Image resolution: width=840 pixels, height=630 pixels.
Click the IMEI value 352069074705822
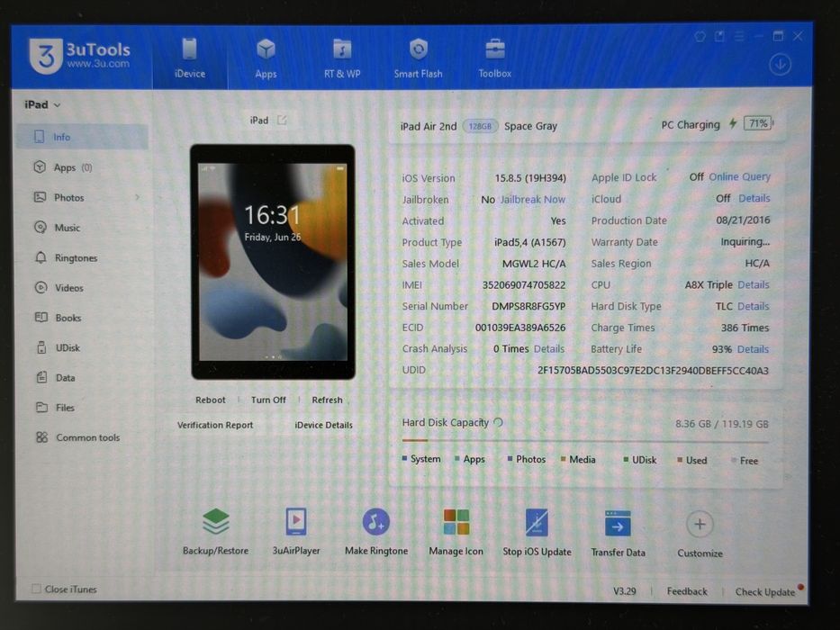(x=523, y=285)
